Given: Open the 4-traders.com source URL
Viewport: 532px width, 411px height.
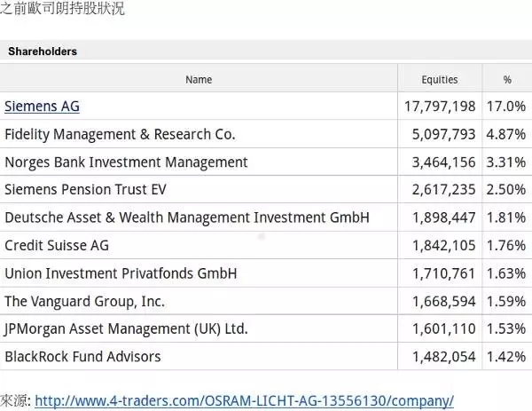Looking at the screenshot, I should tap(244, 400).
